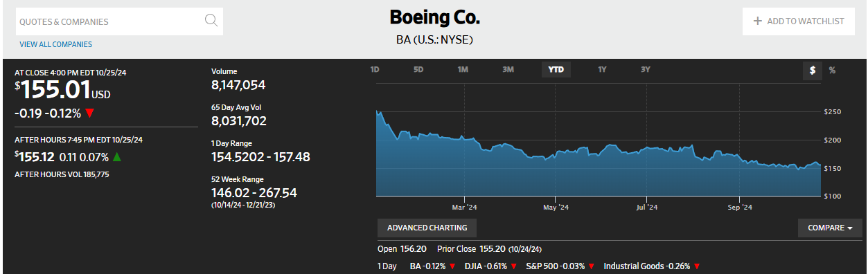Open the Compare dropdown
The height and width of the screenshot is (274, 868).
(830, 228)
